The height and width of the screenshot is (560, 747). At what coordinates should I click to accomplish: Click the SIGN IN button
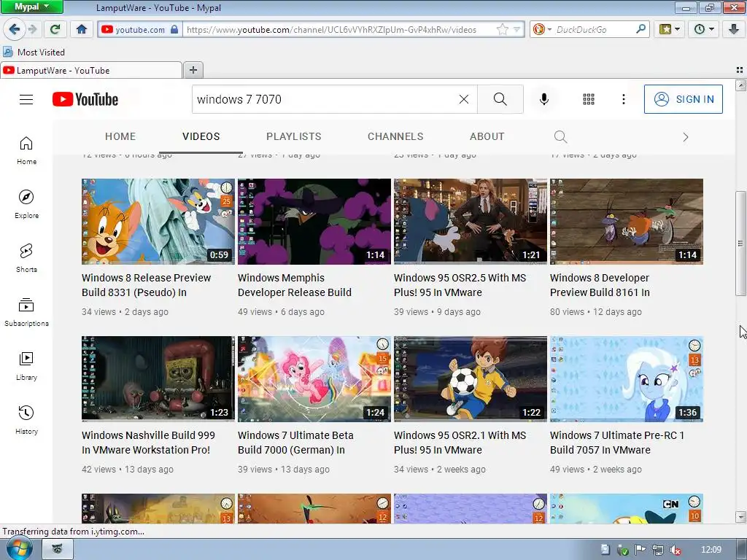coord(683,99)
